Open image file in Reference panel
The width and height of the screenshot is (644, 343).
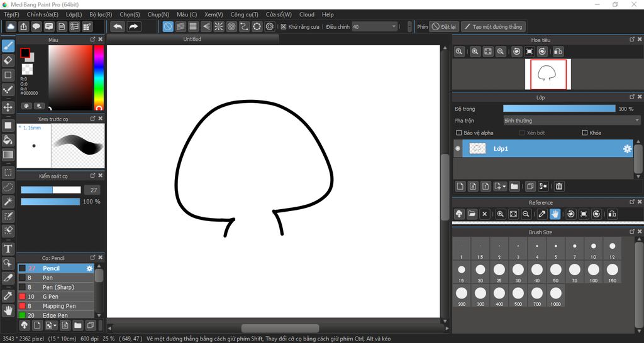click(472, 214)
